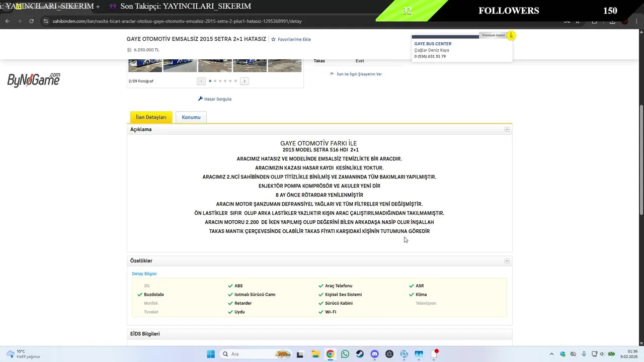Open the Windows Start menu

click(x=211, y=354)
